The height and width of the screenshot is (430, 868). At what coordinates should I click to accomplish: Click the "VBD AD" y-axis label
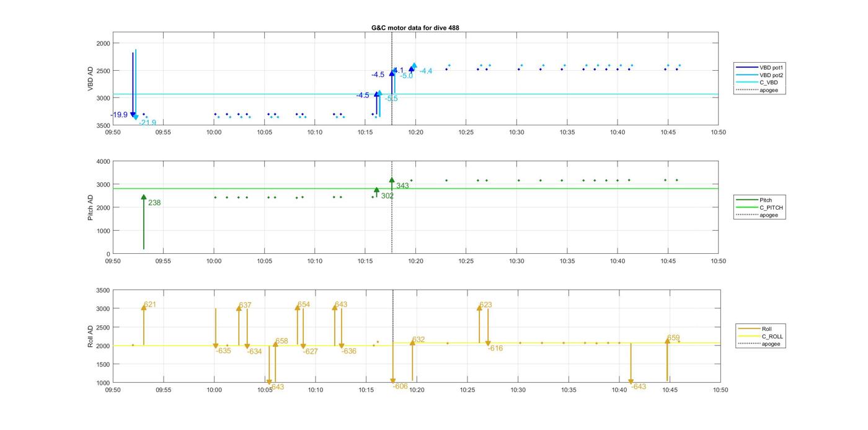(x=91, y=79)
